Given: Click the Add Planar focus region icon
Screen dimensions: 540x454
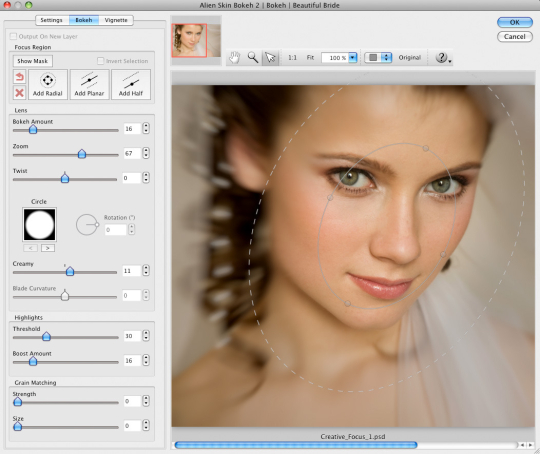Looking at the screenshot, I should [x=89, y=84].
